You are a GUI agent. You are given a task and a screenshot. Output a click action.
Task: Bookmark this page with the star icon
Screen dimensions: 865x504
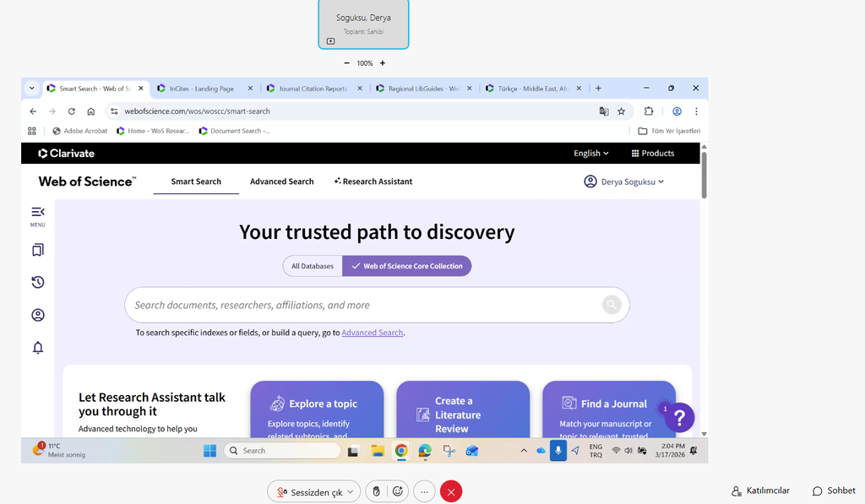(x=621, y=111)
